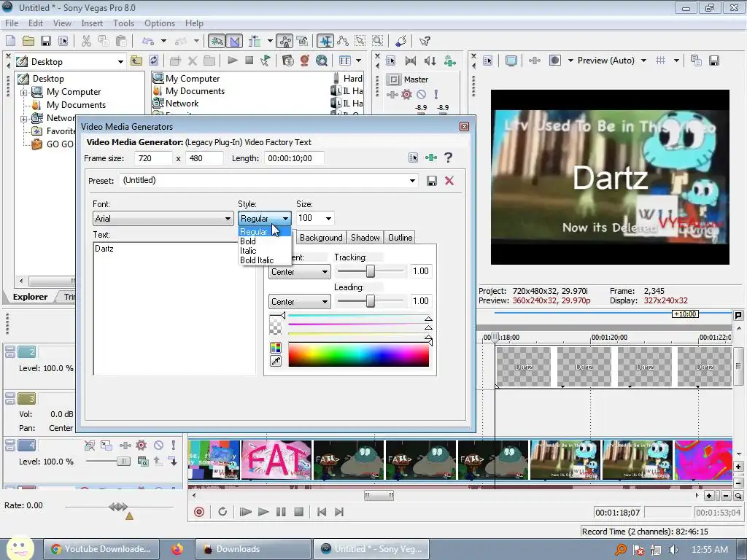
Task: Select the eyedropper color picker
Action: click(275, 362)
